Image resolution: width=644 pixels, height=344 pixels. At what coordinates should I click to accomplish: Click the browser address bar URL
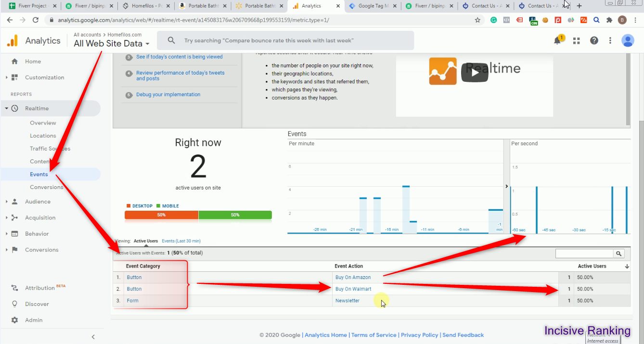click(x=193, y=20)
